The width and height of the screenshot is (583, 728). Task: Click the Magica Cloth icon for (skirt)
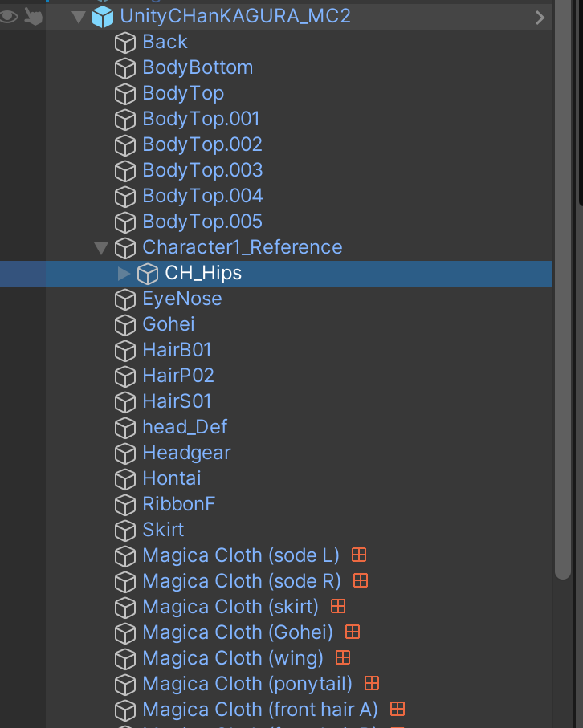pos(337,607)
